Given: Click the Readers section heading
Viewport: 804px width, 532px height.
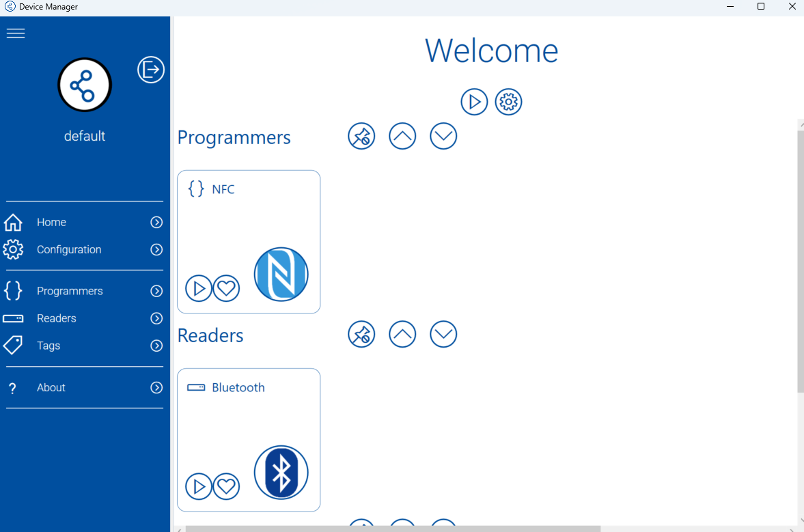Looking at the screenshot, I should click(210, 335).
